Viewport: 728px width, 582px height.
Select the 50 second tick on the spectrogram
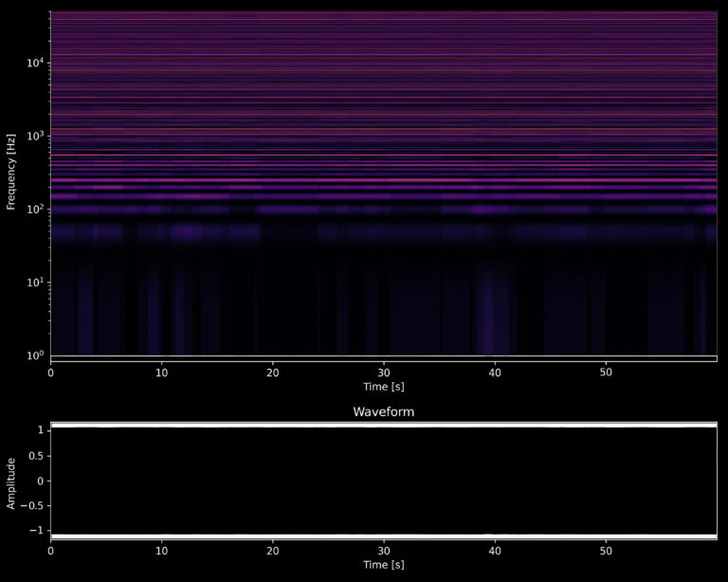click(x=606, y=373)
